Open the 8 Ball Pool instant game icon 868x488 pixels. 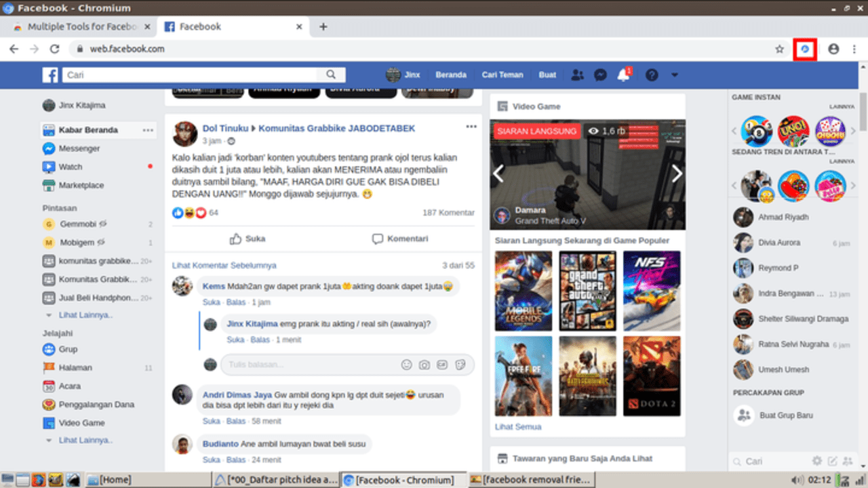pyautogui.click(x=757, y=131)
